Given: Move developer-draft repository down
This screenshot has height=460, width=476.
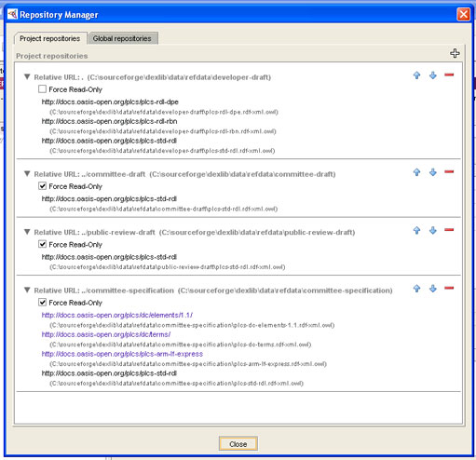Looking at the screenshot, I should tap(433, 75).
